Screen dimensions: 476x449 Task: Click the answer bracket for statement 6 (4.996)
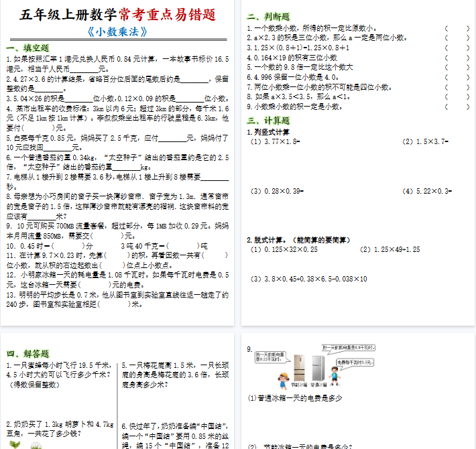(457, 77)
